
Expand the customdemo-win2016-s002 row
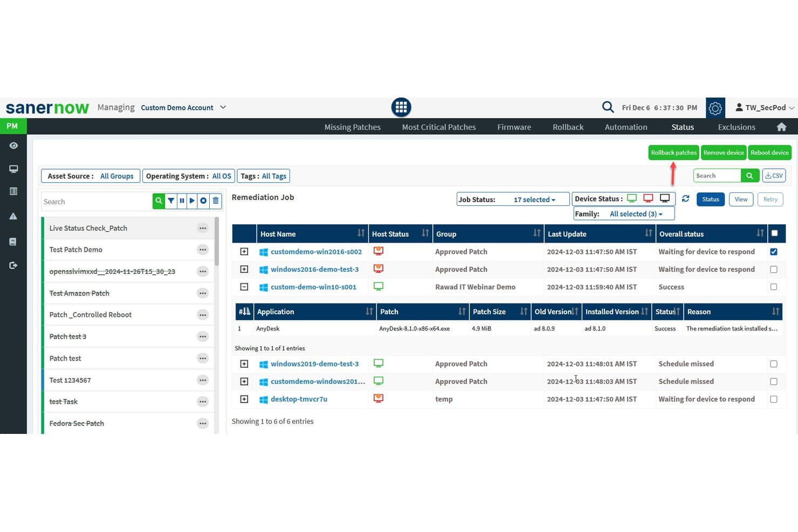point(244,252)
